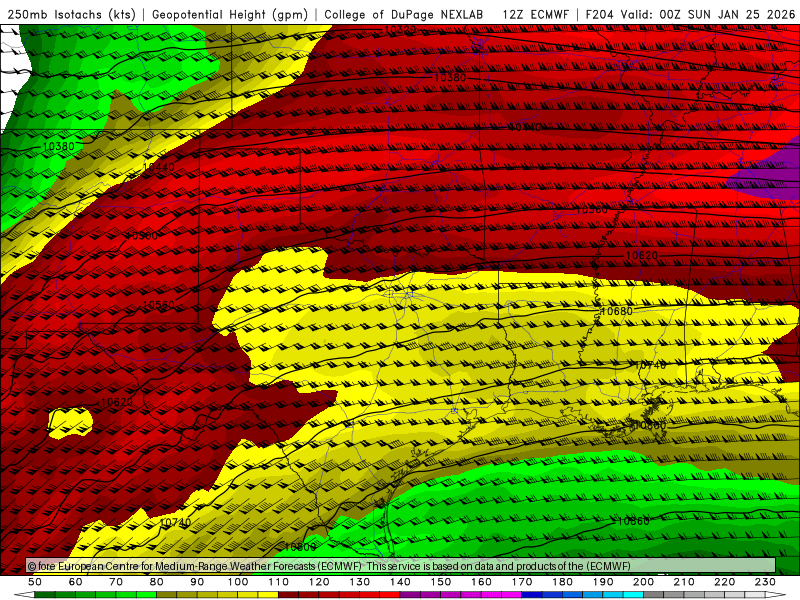Click the "250mb Isotachs (kts)" title text
Viewport: 800px width, 600px height.
pyautogui.click(x=71, y=14)
